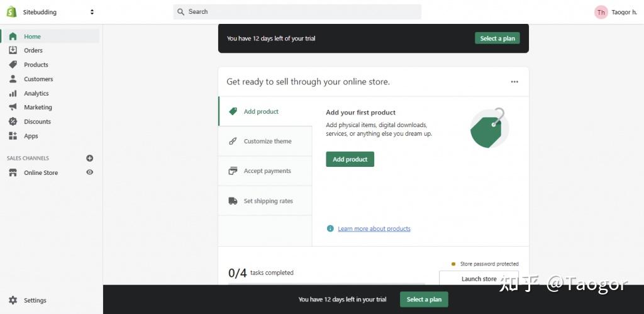Open the Apps grid icon
The height and width of the screenshot is (314, 644).
(x=13, y=136)
